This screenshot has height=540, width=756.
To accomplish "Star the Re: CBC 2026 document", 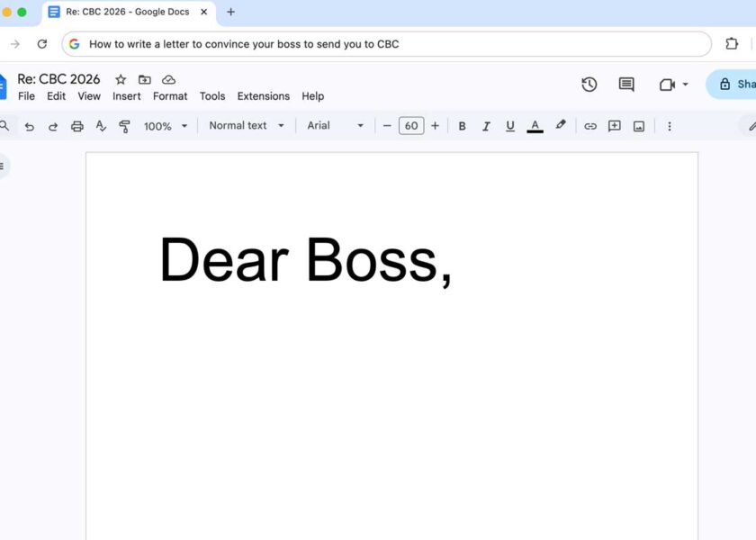I will tap(121, 80).
